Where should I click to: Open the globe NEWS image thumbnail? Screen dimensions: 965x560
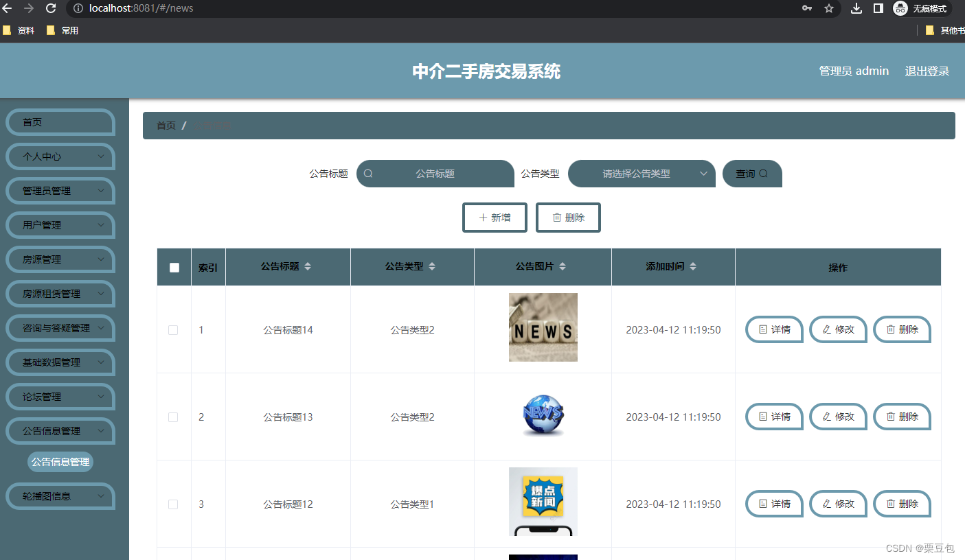point(543,415)
